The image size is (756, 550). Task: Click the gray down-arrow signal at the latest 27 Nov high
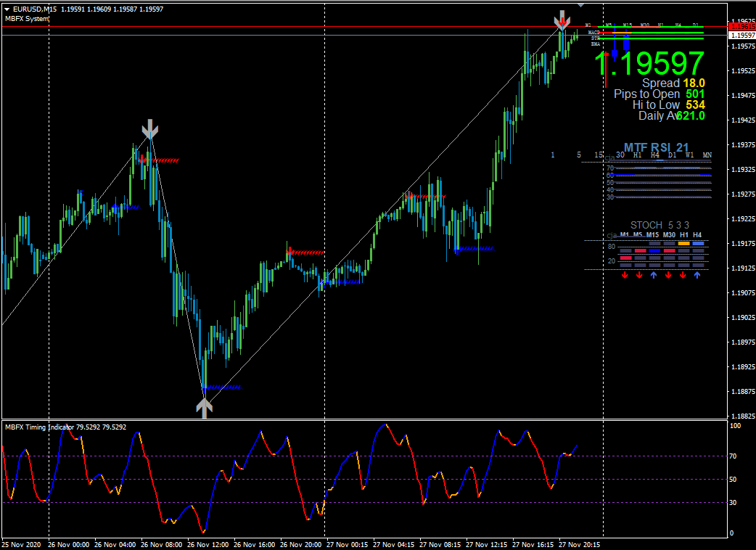tap(562, 21)
